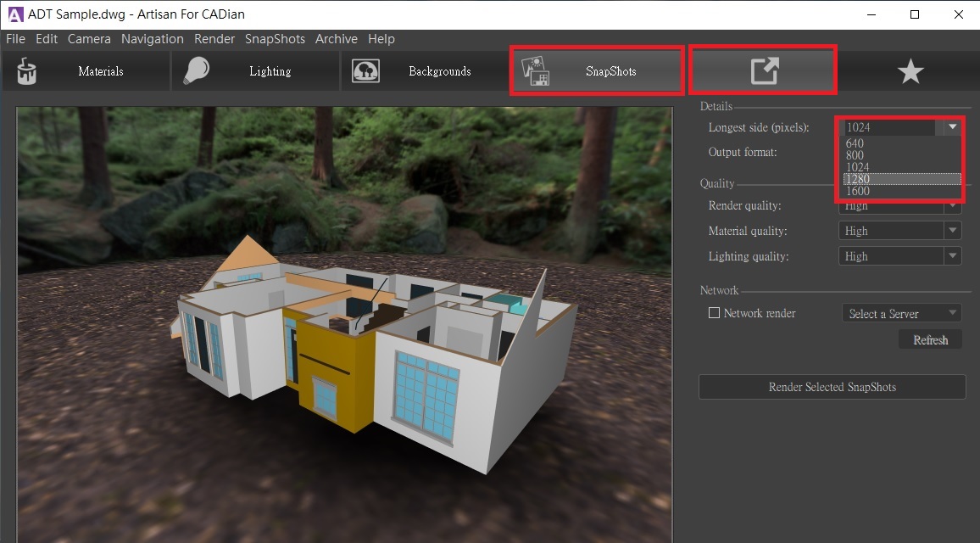Click the SnapShots picture icon

(x=536, y=71)
